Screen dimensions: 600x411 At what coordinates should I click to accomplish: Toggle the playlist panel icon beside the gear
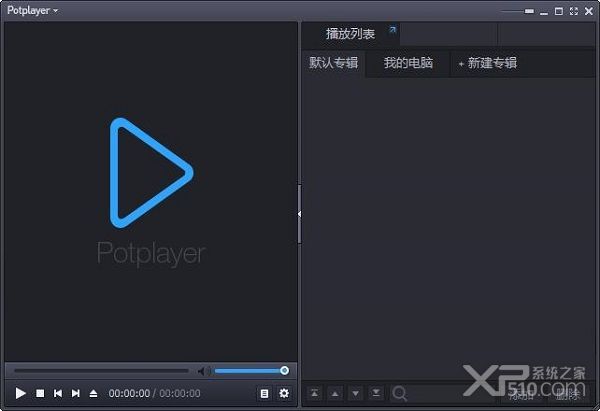point(264,393)
